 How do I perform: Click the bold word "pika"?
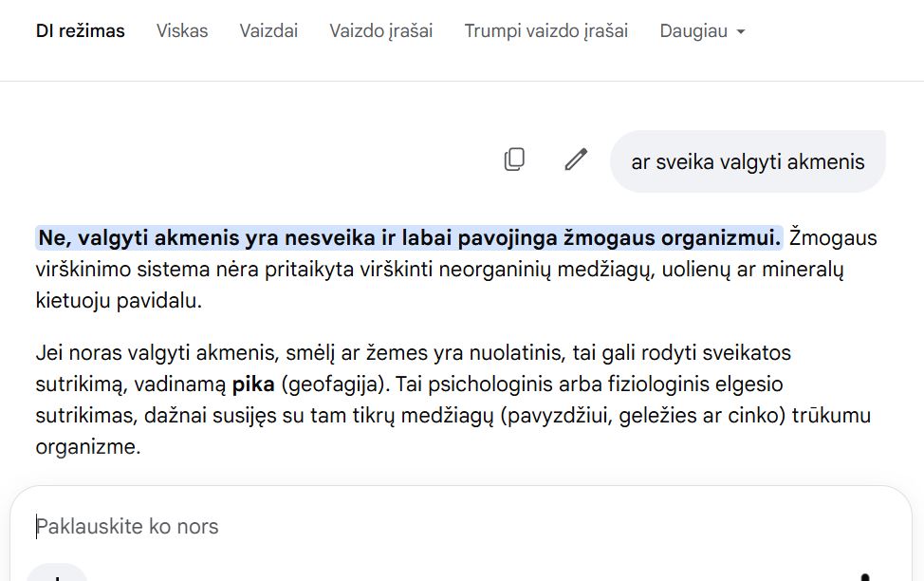(x=253, y=384)
